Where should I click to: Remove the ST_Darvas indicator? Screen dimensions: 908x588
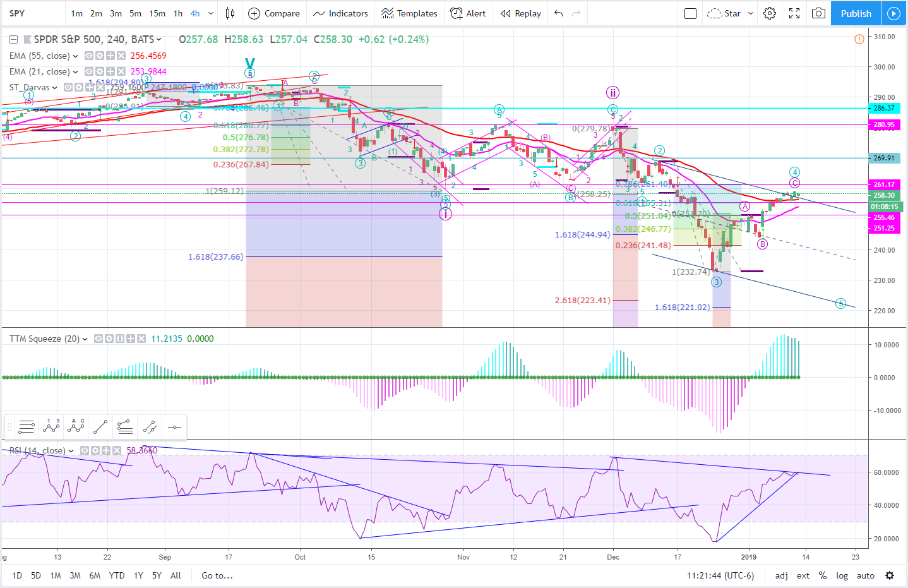pos(100,87)
